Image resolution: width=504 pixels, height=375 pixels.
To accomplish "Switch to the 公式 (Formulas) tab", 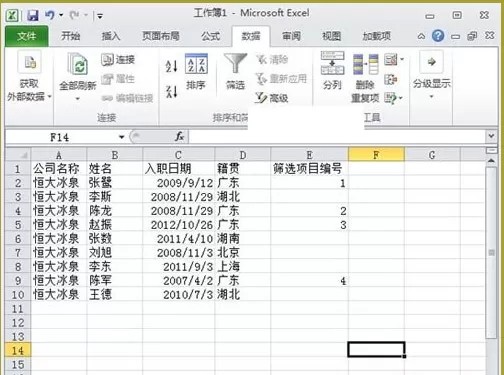I will (x=210, y=36).
